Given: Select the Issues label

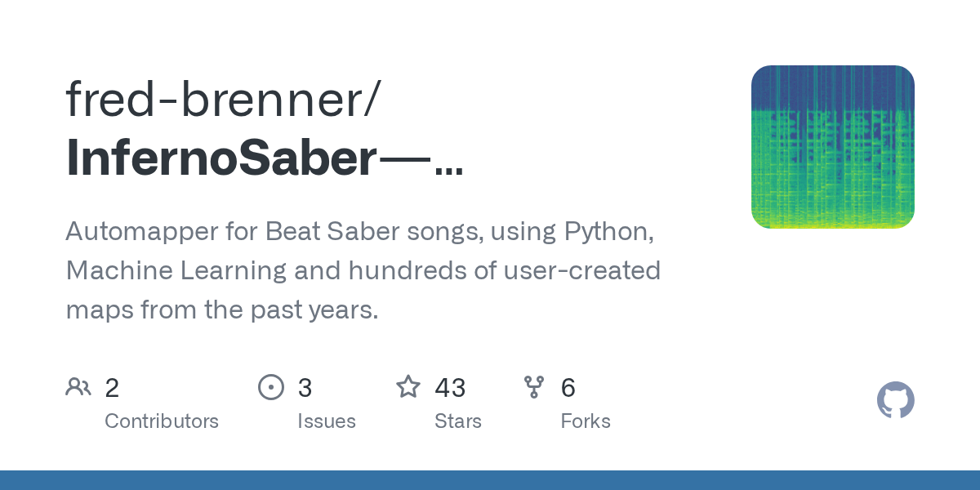Looking at the screenshot, I should (x=326, y=421).
